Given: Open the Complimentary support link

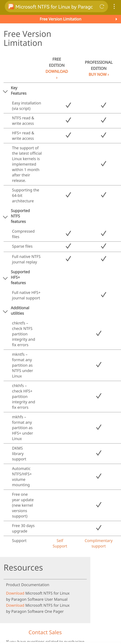Looking at the screenshot, I should [98, 543].
